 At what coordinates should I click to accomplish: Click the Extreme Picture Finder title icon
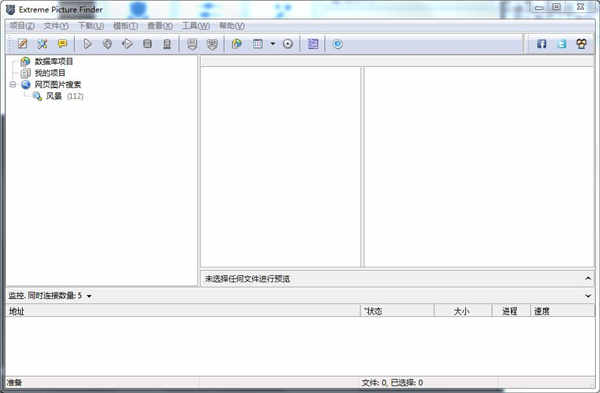coord(11,9)
